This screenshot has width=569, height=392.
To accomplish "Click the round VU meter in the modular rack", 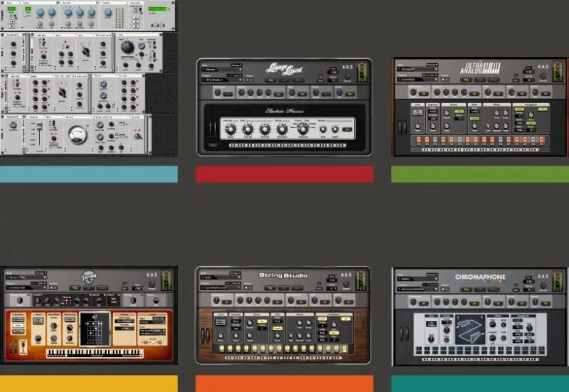I will pos(78,134).
